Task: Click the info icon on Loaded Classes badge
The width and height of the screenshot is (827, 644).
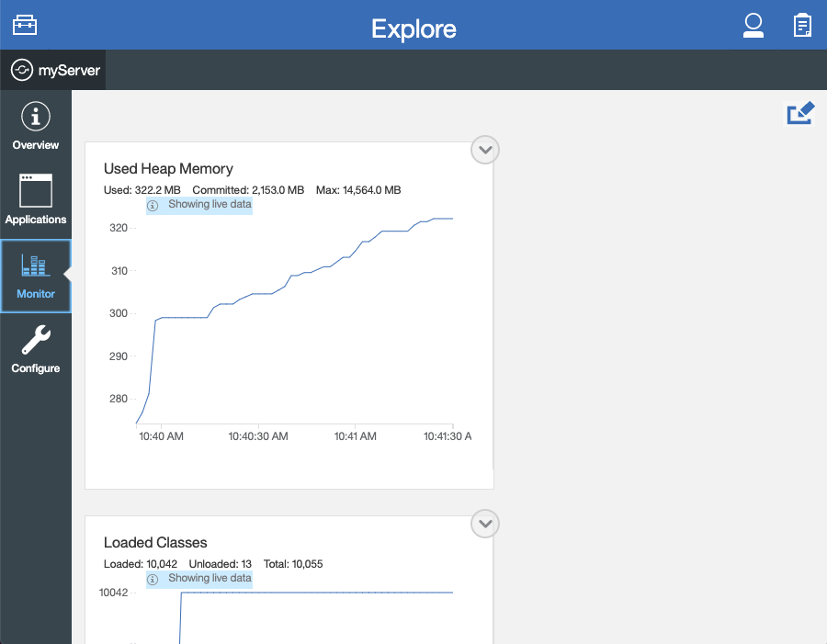Action: pyautogui.click(x=152, y=579)
